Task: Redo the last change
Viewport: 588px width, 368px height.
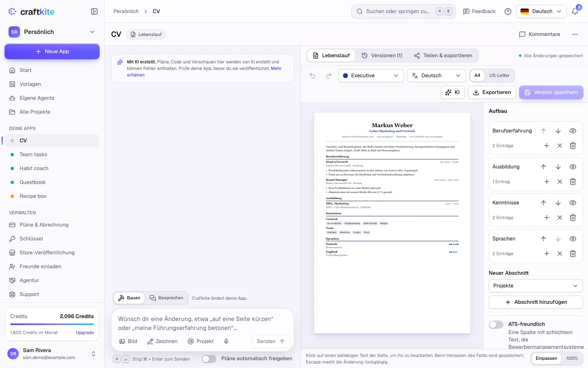Action: click(x=329, y=76)
